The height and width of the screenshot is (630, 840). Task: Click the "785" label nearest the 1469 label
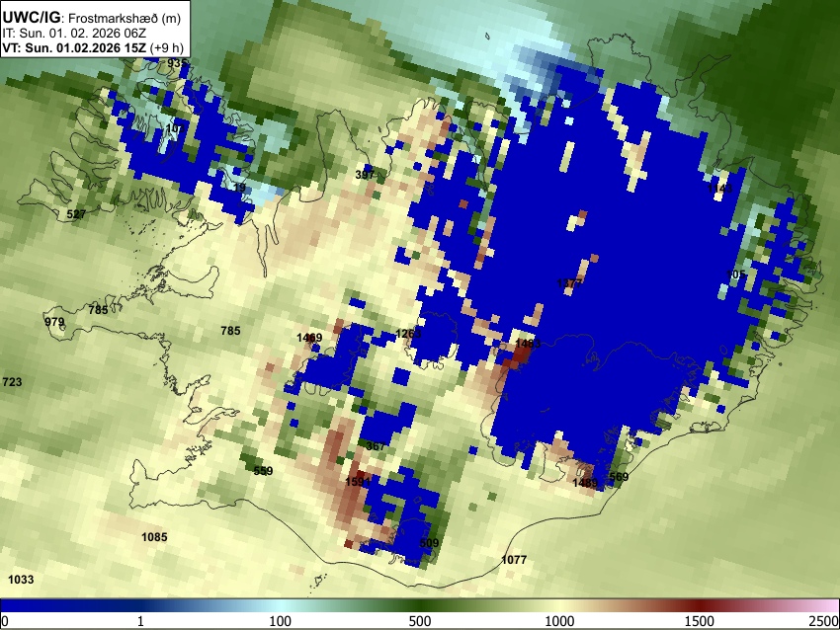coord(230,330)
